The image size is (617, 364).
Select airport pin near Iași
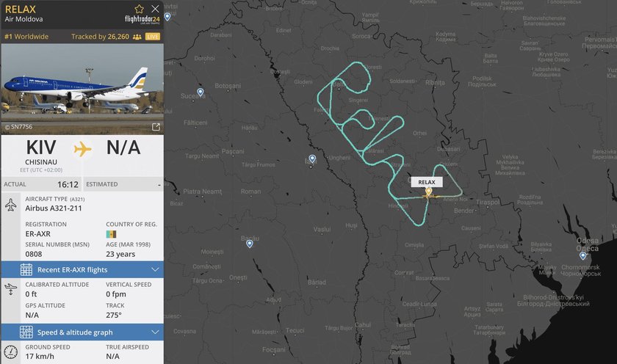312,159
